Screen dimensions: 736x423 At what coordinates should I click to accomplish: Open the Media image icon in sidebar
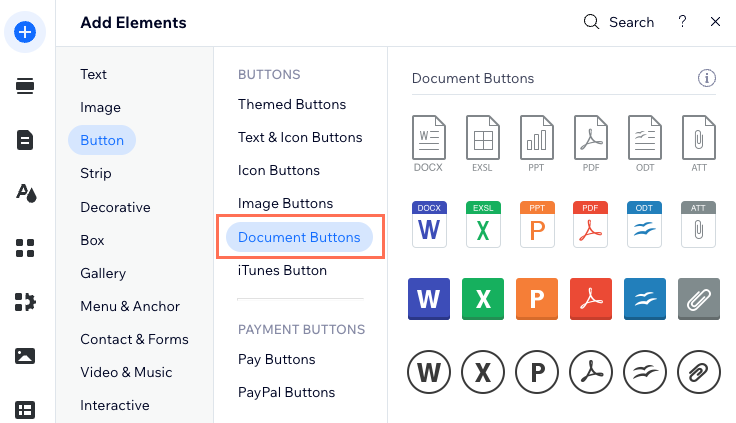pyautogui.click(x=25, y=356)
